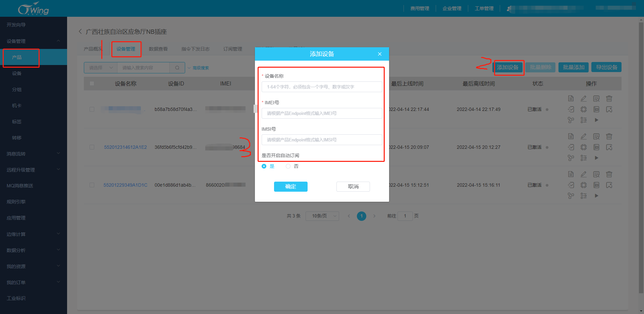Check the box for device 552012314612A1E2
Screen dimensions: 644x314
coord(92,147)
